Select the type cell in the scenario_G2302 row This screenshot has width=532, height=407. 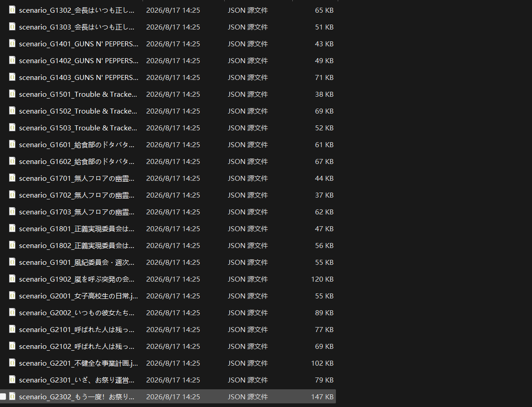248,397
